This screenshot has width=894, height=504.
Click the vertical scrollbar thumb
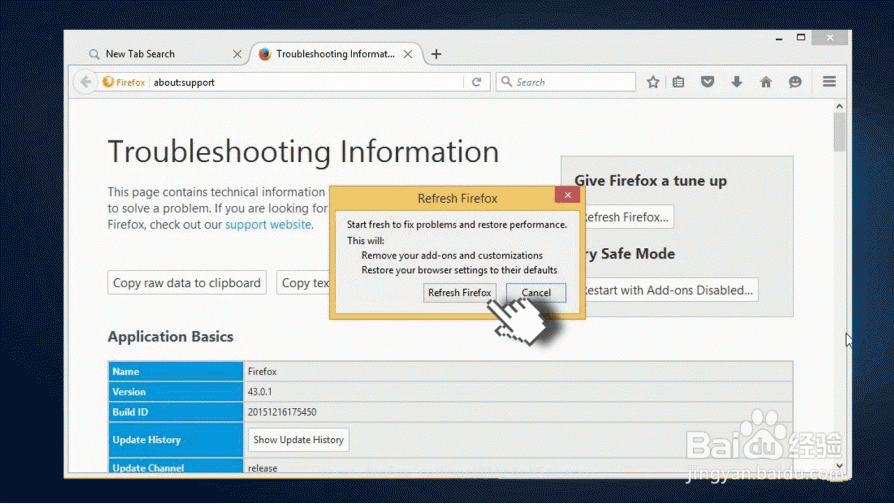(839, 132)
